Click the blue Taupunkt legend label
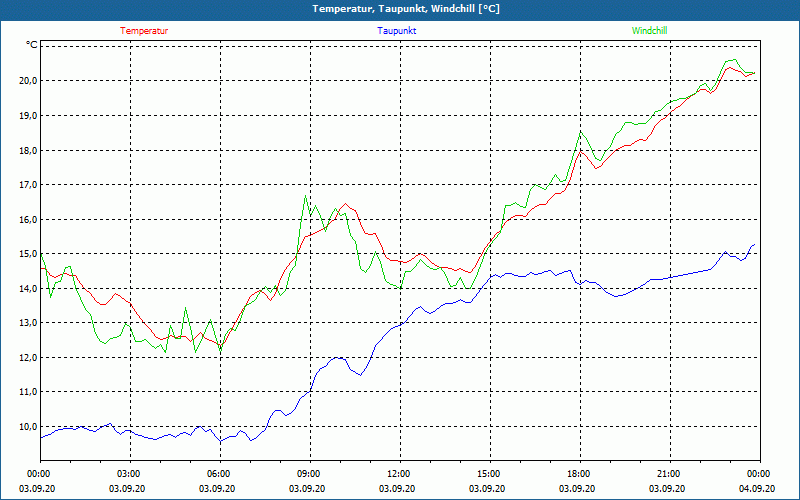 [396, 31]
